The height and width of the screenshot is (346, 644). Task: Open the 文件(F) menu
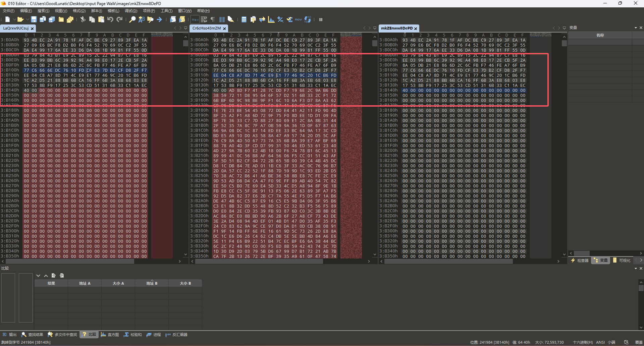[x=9, y=11]
